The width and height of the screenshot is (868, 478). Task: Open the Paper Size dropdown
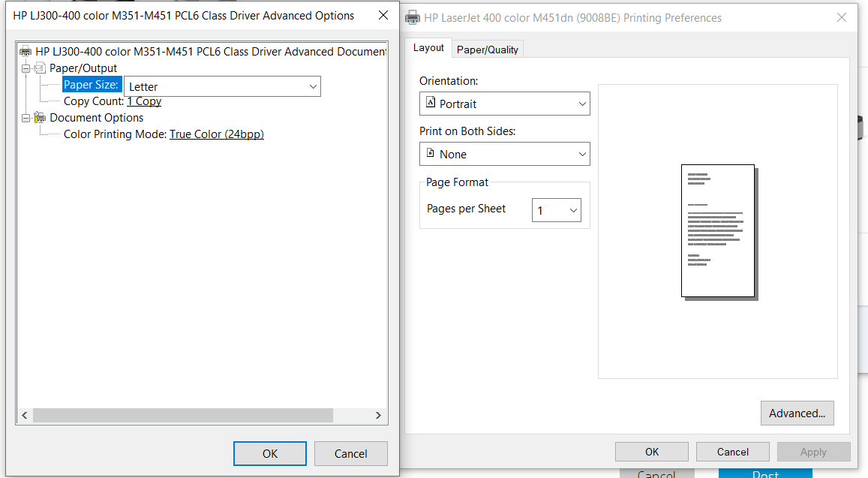pos(314,86)
